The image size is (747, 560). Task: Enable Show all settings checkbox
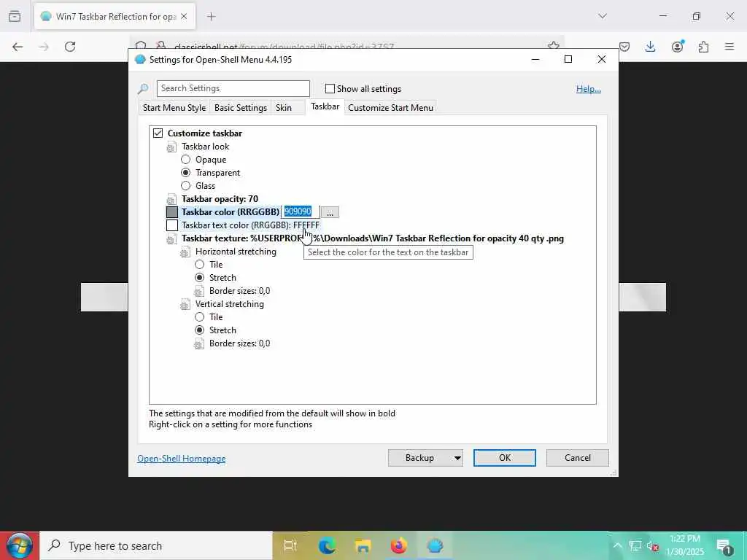(330, 88)
